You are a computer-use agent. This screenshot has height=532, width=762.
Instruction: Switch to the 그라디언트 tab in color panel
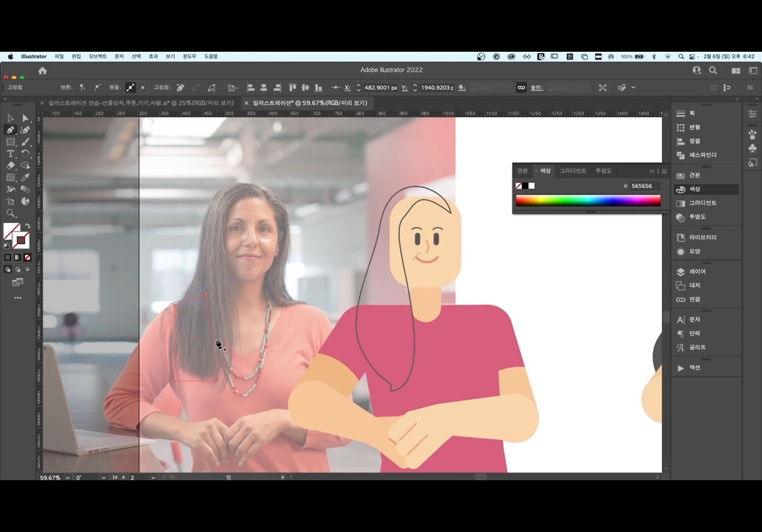(572, 171)
